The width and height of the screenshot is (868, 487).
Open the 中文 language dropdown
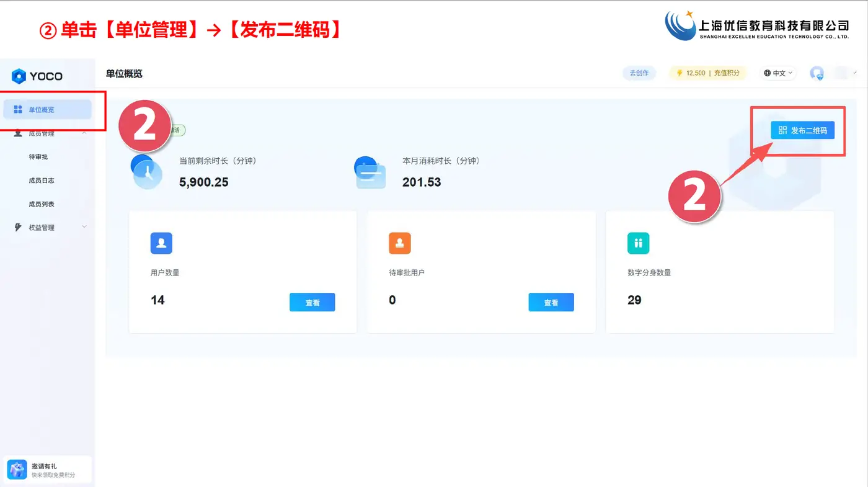pyautogui.click(x=778, y=73)
